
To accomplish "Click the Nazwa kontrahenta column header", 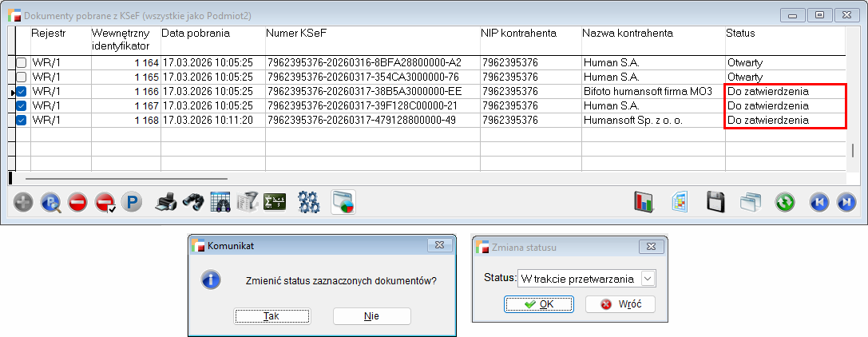I will click(652, 34).
